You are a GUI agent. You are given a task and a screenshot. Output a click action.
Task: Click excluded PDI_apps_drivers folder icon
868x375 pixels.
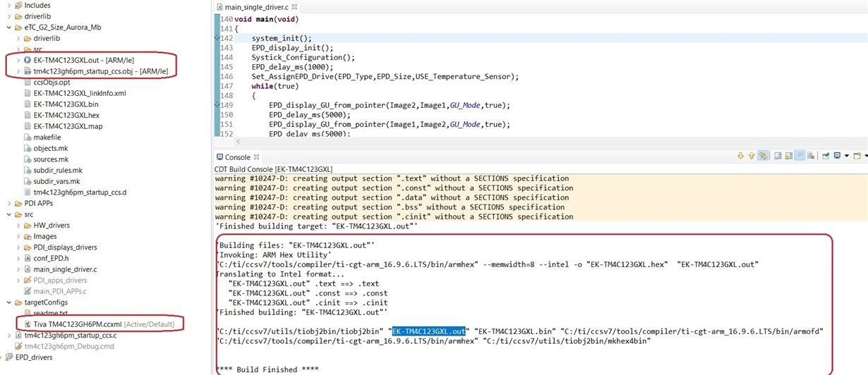tap(28, 280)
